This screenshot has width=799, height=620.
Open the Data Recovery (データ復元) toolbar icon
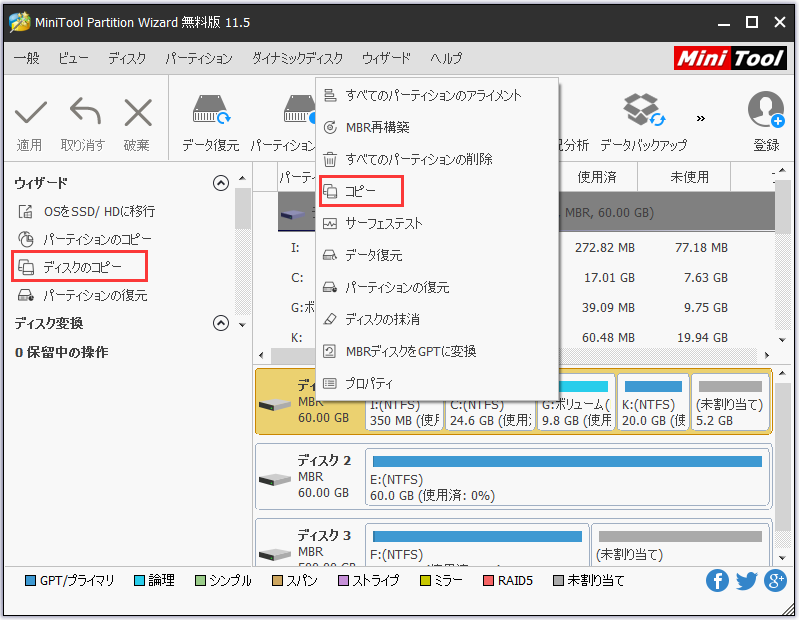click(x=211, y=110)
